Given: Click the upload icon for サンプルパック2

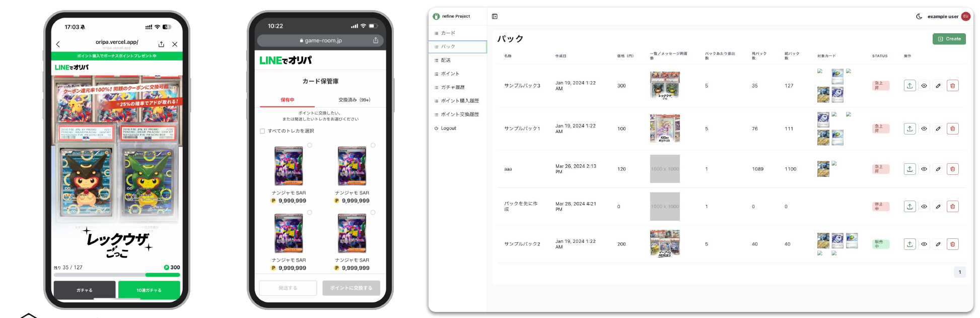Looking at the screenshot, I should click(x=909, y=244).
